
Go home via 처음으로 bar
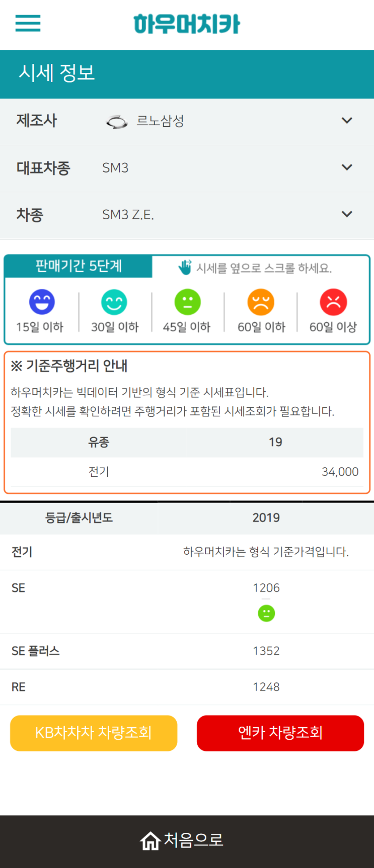[x=187, y=841]
